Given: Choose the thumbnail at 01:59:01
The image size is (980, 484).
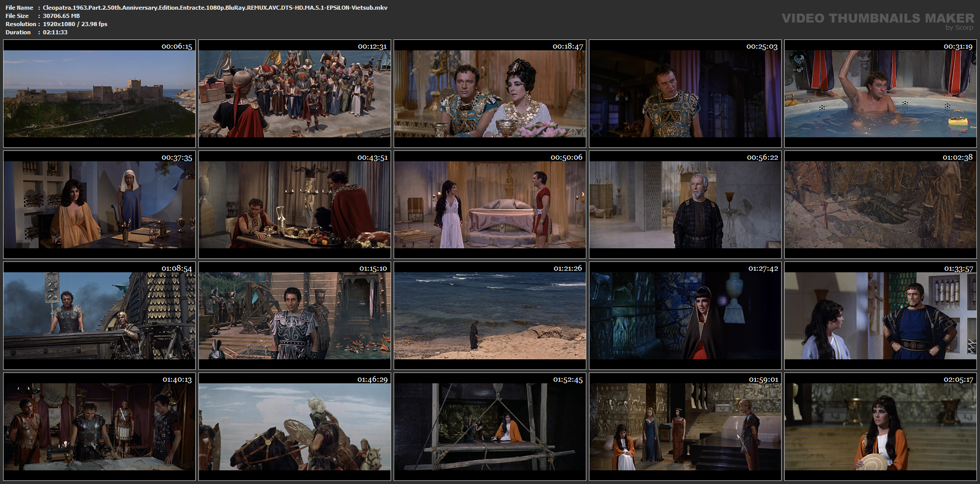Looking at the screenshot, I should [685, 427].
